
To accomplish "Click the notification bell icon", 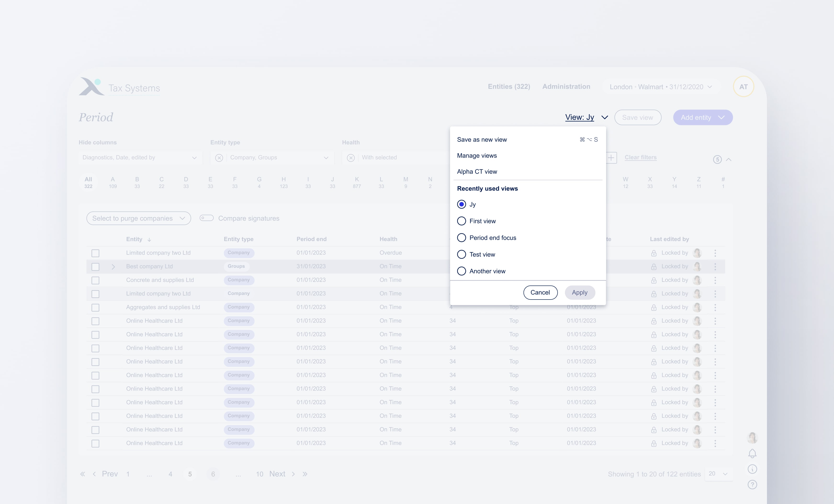I will [x=752, y=453].
